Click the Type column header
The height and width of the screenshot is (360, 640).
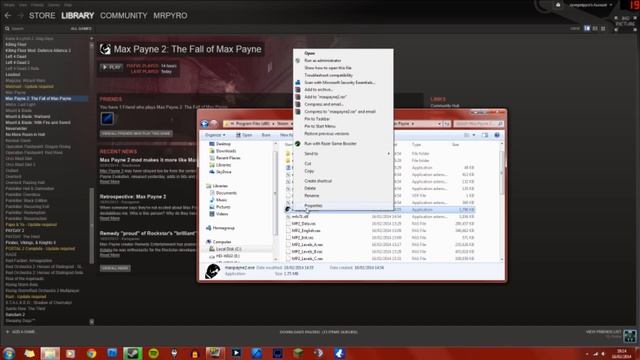tap(416, 145)
